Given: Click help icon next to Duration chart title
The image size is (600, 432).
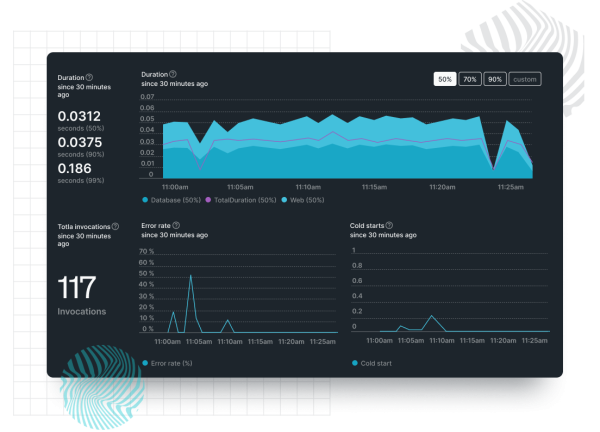Looking at the screenshot, I should click(173, 74).
